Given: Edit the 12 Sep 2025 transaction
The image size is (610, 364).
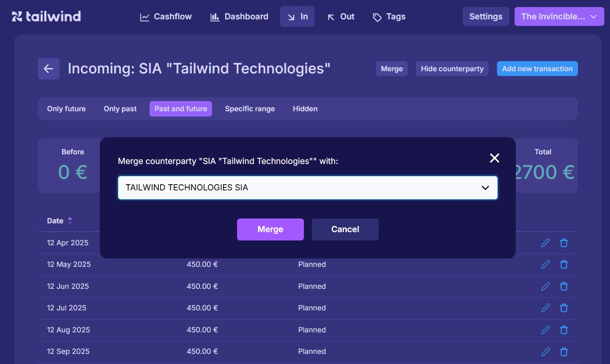Looking at the screenshot, I should tap(546, 351).
